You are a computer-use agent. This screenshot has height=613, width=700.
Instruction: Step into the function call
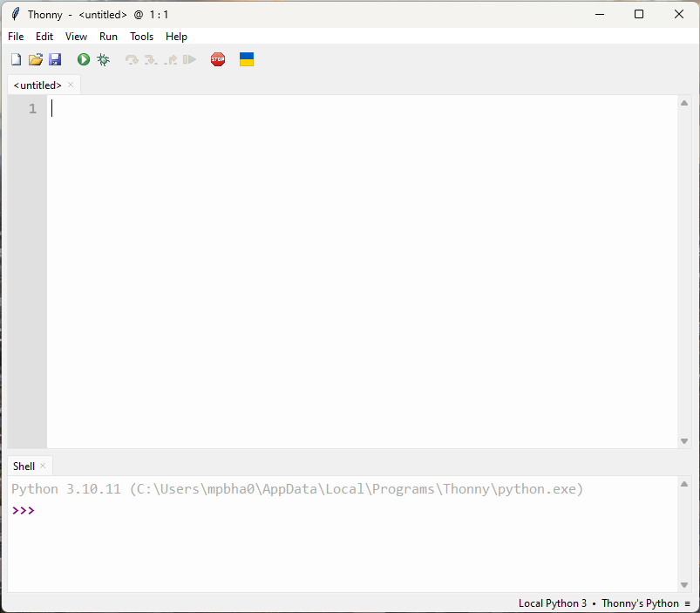coord(150,58)
